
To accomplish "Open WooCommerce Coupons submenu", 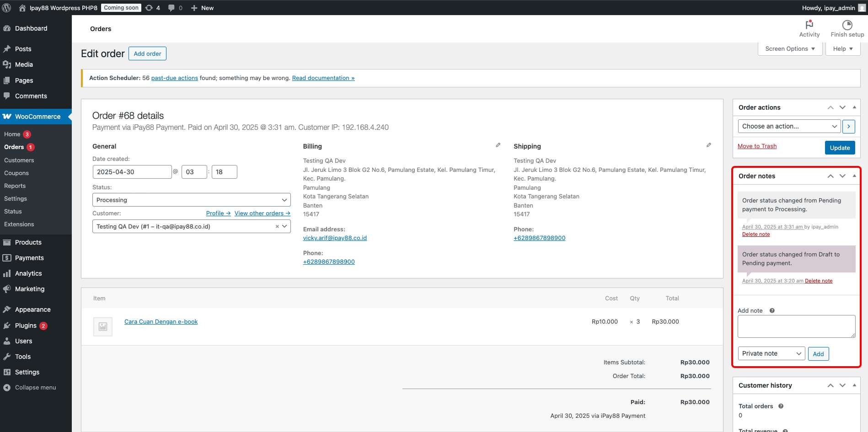I will click(x=16, y=173).
